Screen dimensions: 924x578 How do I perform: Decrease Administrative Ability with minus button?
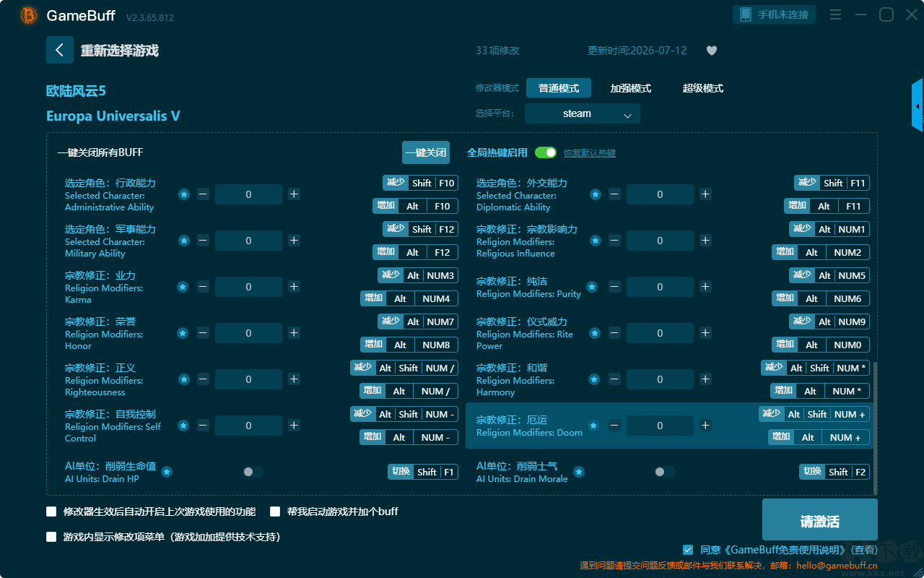[203, 194]
